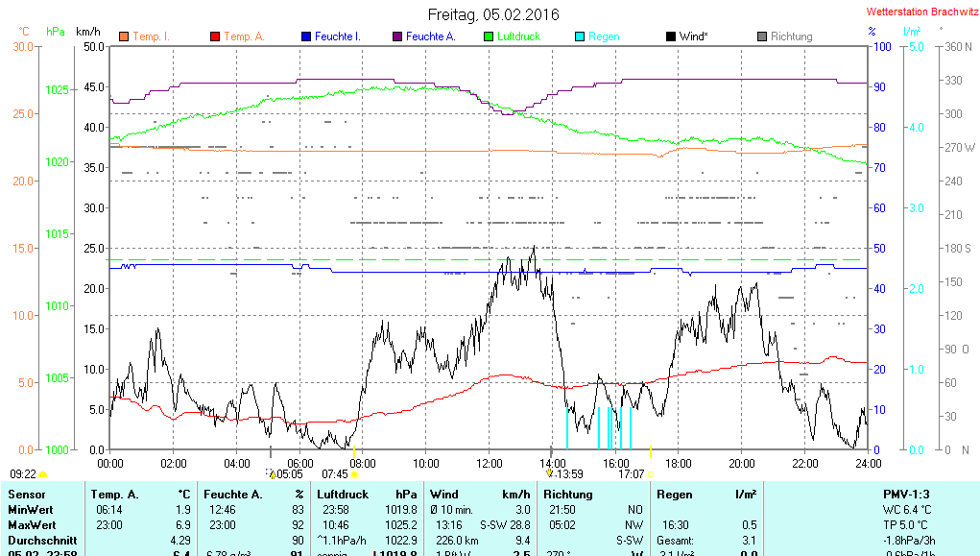The width and height of the screenshot is (980, 556).
Task: Click the sunrise marker at 07:45
Action: [x=354, y=473]
